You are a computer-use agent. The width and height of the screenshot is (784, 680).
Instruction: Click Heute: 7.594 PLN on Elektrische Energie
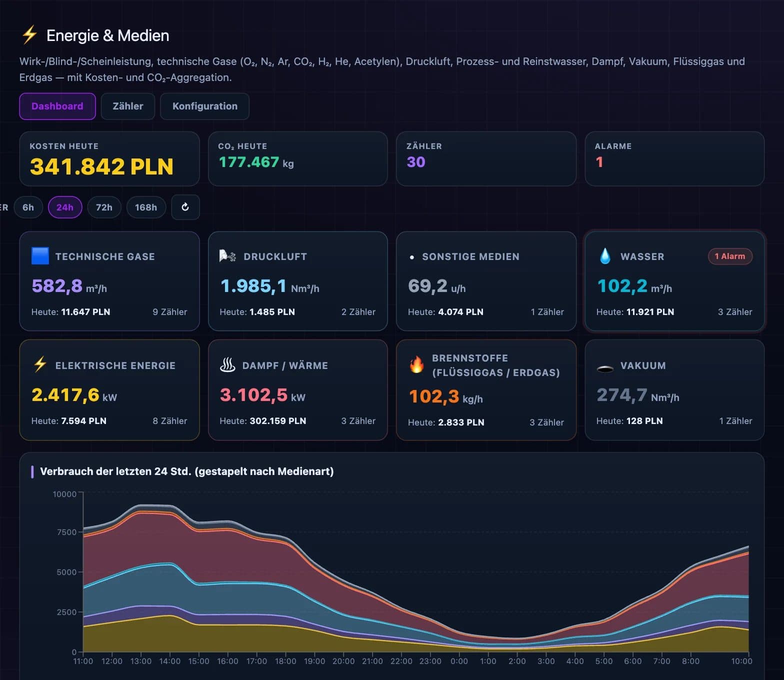click(x=68, y=421)
